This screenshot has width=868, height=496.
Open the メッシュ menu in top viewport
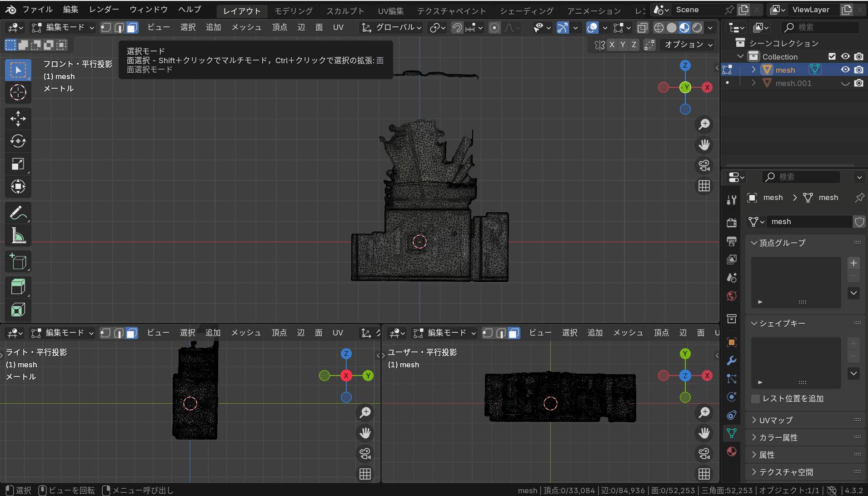(246, 28)
